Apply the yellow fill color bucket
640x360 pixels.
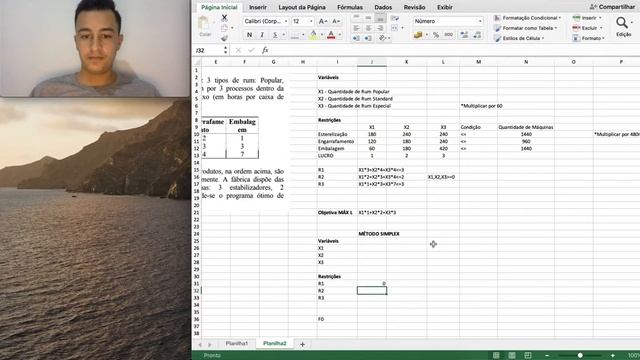click(313, 35)
